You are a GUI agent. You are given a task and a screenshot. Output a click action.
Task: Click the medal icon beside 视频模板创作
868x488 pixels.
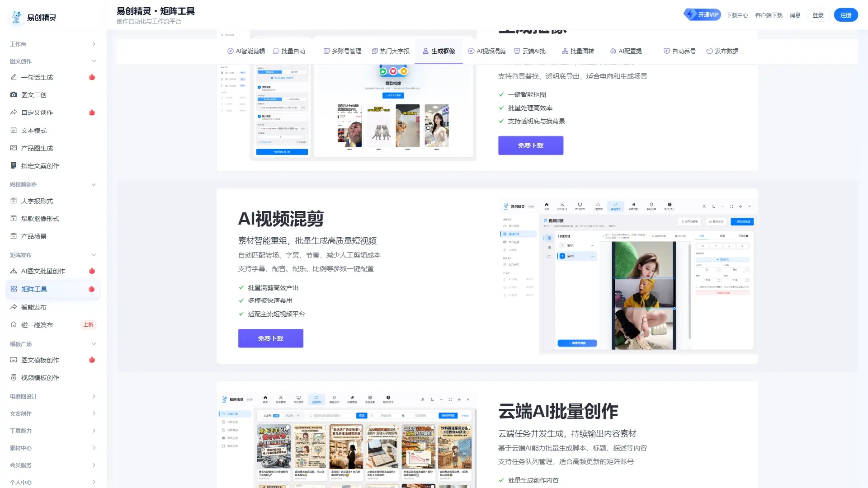pyautogui.click(x=14, y=378)
